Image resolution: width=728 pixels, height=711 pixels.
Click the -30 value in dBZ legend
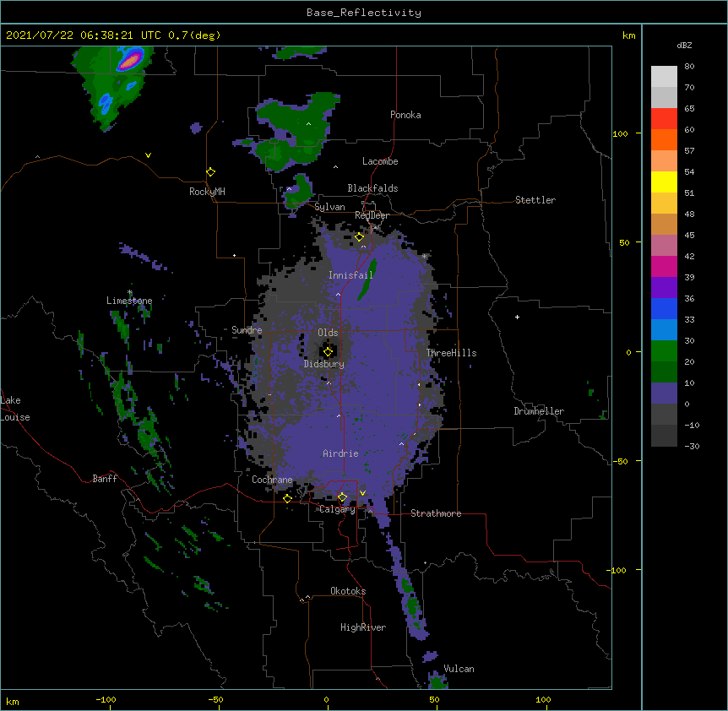pos(692,446)
